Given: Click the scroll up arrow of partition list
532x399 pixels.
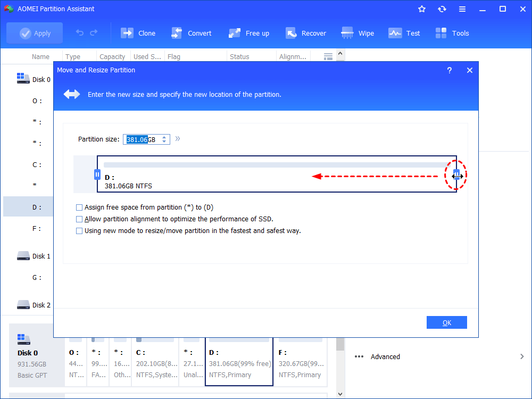Looking at the screenshot, I should pos(340,53).
